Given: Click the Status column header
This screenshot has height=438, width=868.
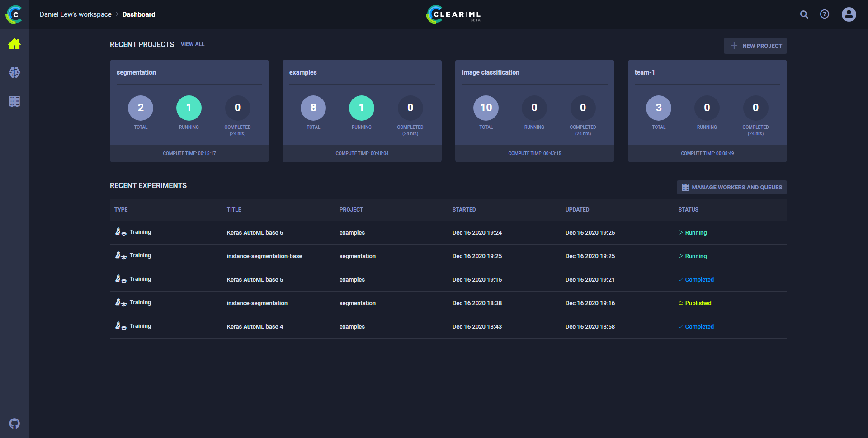Looking at the screenshot, I should click(688, 210).
